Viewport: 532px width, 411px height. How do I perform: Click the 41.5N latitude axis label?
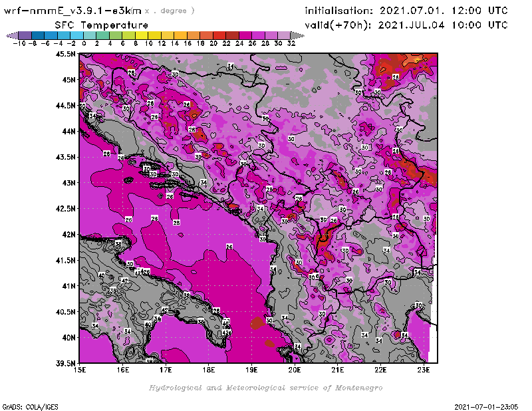tap(65, 260)
